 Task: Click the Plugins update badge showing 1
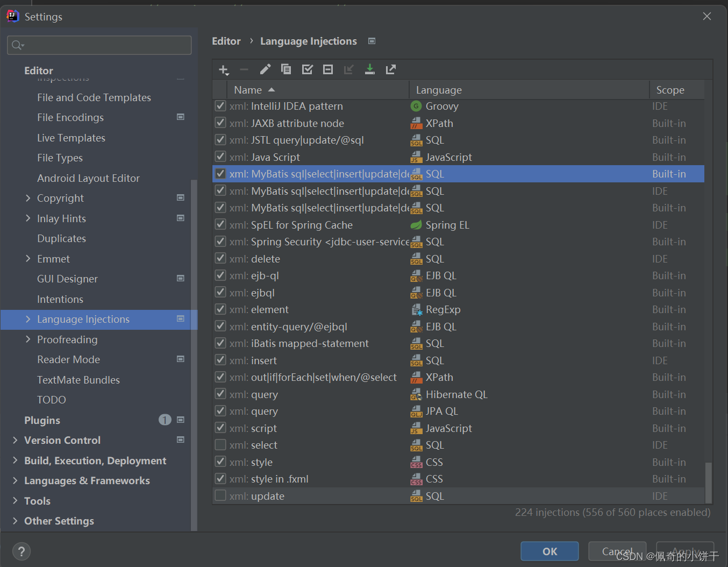pos(165,420)
